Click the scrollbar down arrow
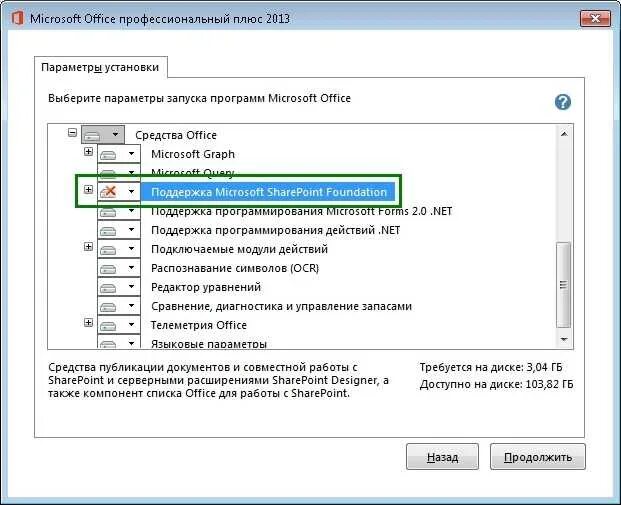 564,339
